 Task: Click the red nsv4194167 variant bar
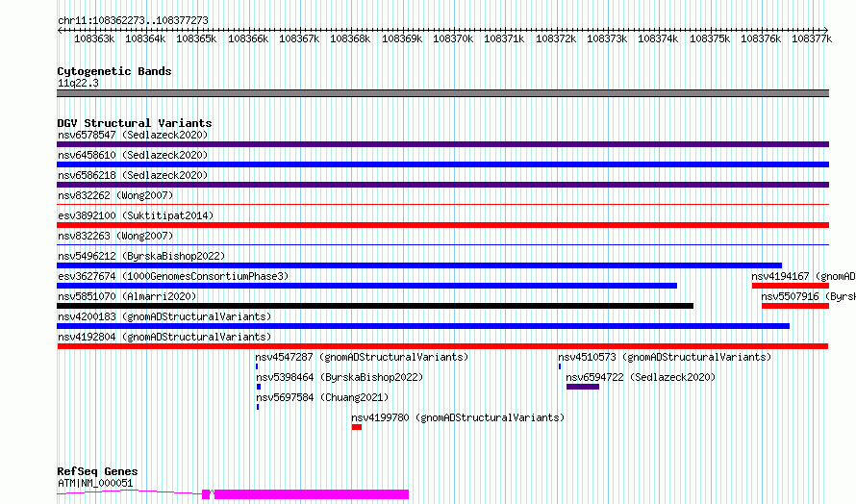tap(791, 286)
